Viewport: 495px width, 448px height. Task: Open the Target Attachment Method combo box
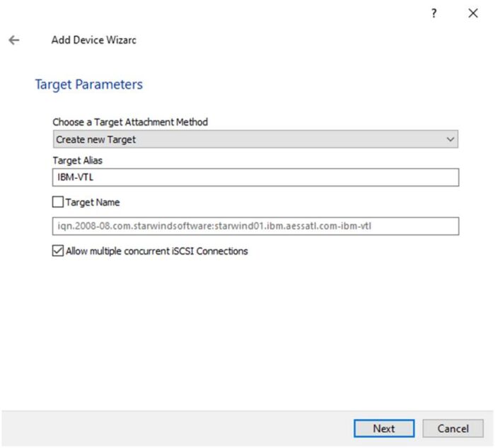pos(255,139)
